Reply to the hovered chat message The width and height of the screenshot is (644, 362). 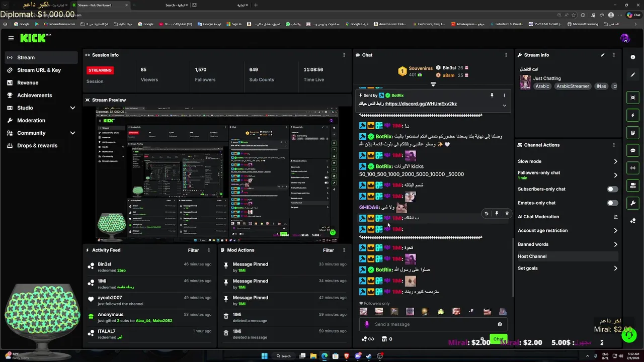[487, 214]
